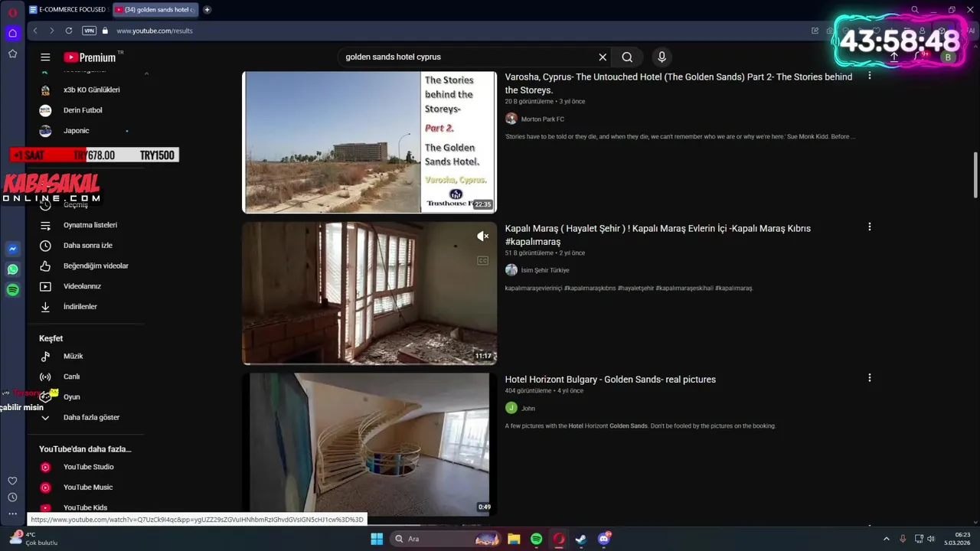Clear the search box with the X
Screen dimensions: 980x551
[x=603, y=57]
